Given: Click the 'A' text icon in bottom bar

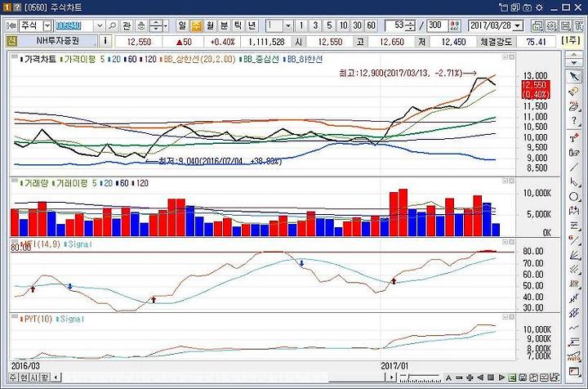Looking at the screenshot, I should 448,378.
